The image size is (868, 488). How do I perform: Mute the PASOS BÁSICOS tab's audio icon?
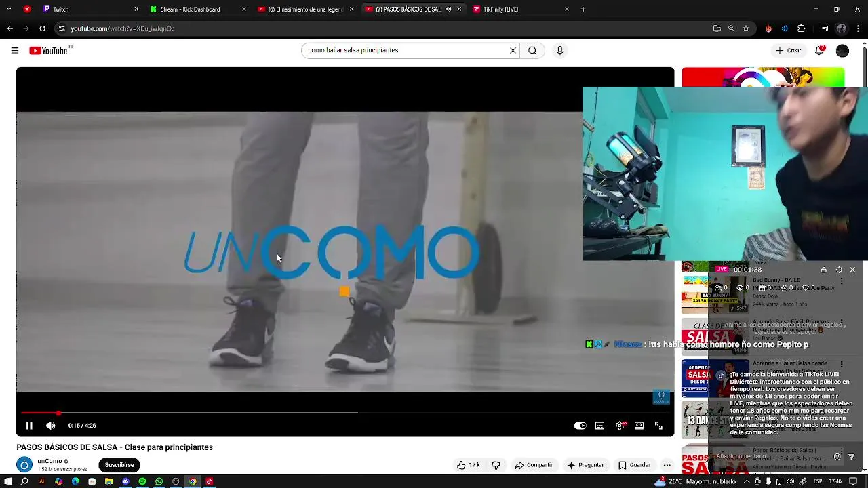pyautogui.click(x=448, y=9)
